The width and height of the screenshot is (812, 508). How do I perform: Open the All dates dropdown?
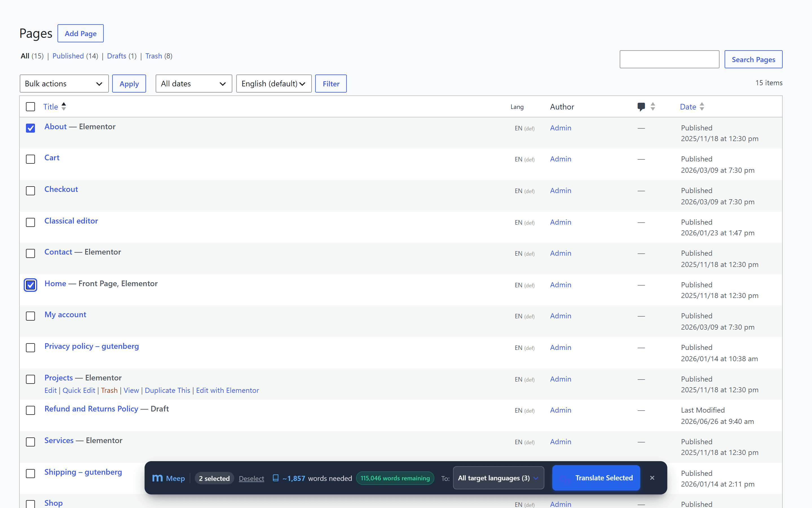pos(194,84)
